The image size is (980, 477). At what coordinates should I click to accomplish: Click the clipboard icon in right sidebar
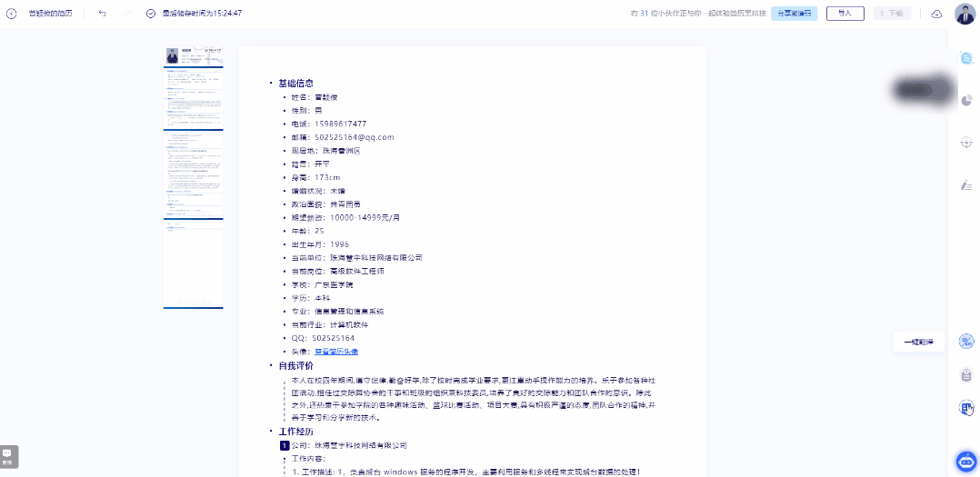[x=966, y=374]
